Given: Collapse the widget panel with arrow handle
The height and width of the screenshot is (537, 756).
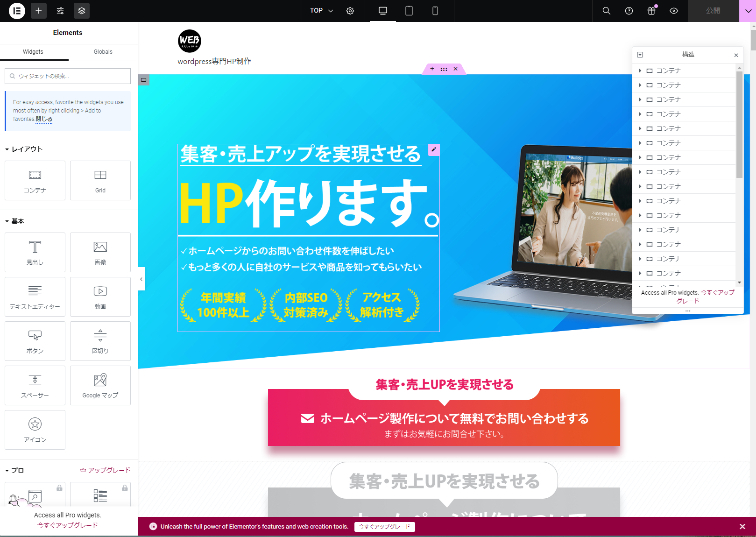Looking at the screenshot, I should pos(141,279).
